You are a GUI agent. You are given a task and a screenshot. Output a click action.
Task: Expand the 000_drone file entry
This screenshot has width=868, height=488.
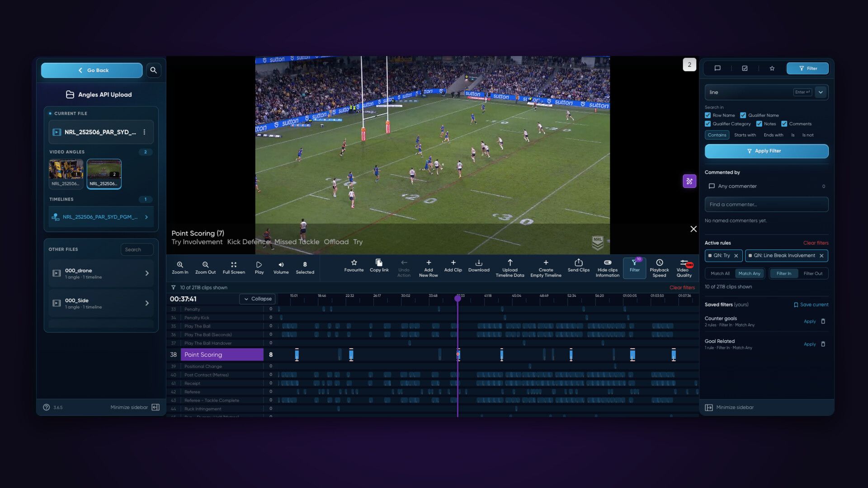tap(101, 273)
